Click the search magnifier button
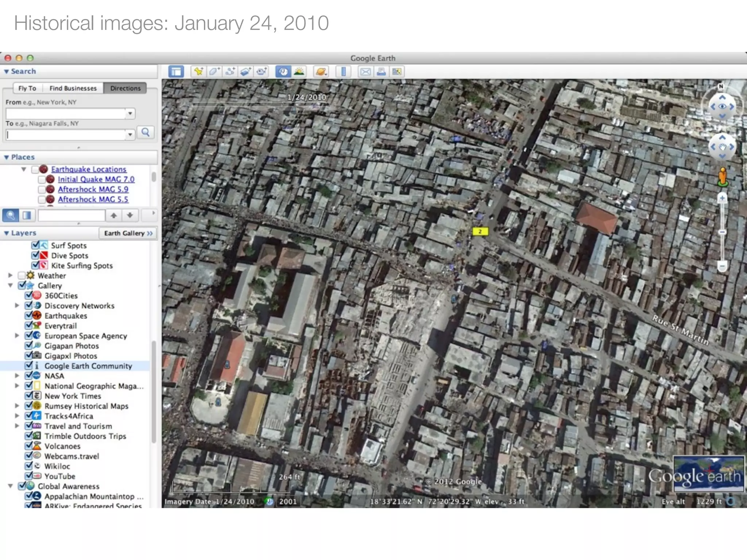Screen dimensions: 747x560 point(146,132)
